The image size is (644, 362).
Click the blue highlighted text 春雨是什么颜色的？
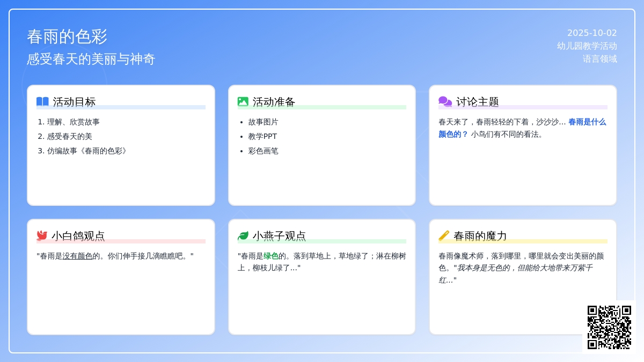tap(587, 122)
